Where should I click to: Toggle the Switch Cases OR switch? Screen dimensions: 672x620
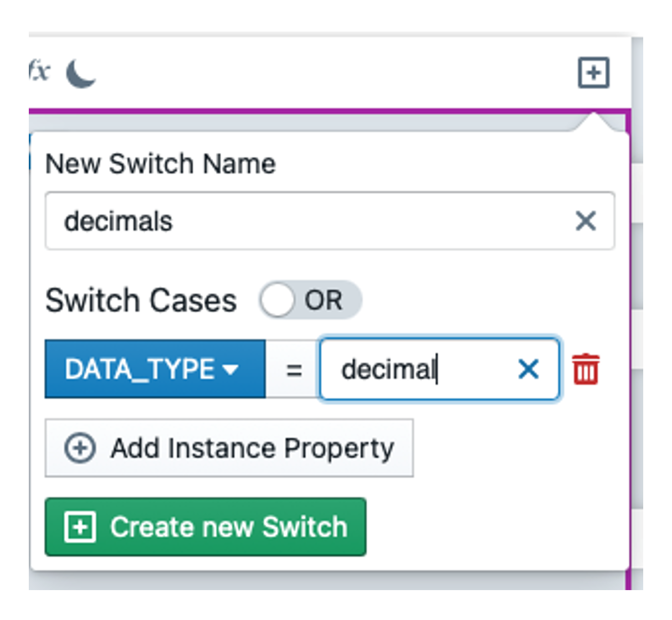click(x=310, y=300)
